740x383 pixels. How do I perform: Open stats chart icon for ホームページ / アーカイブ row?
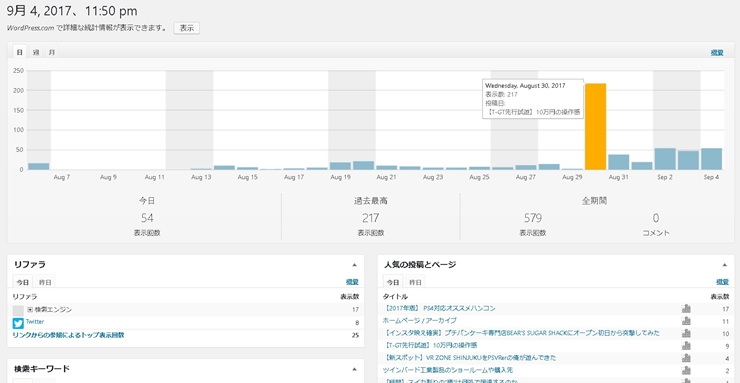[x=686, y=321]
